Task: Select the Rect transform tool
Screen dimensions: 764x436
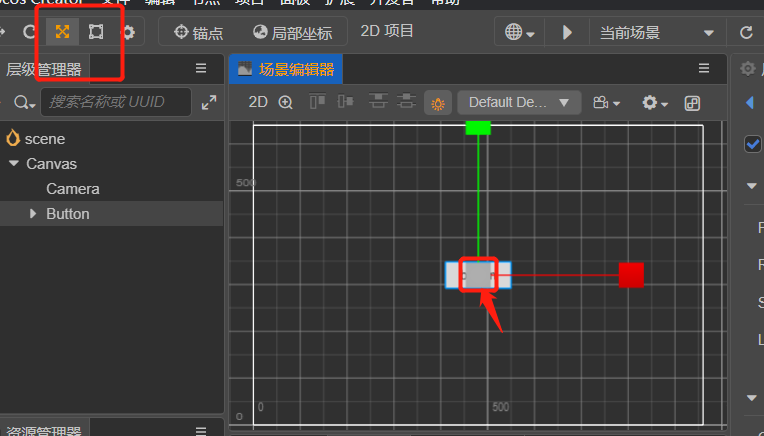Action: point(96,32)
